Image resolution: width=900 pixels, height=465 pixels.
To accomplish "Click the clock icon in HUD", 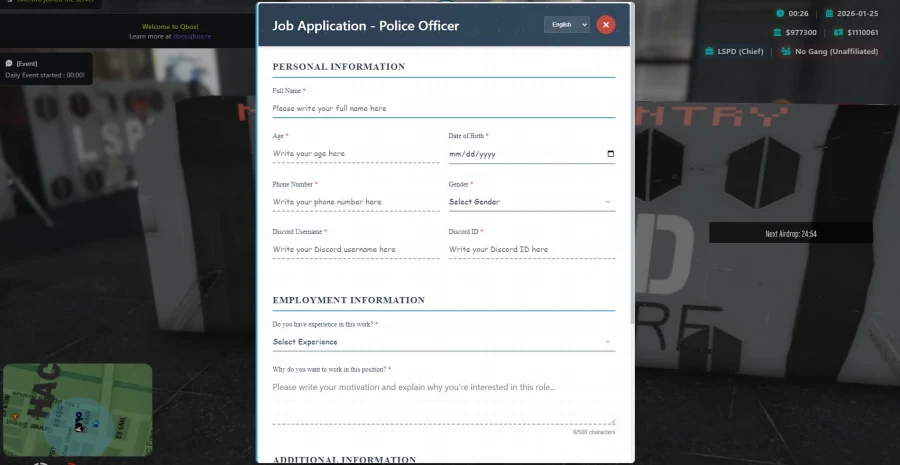I will pyautogui.click(x=780, y=14).
